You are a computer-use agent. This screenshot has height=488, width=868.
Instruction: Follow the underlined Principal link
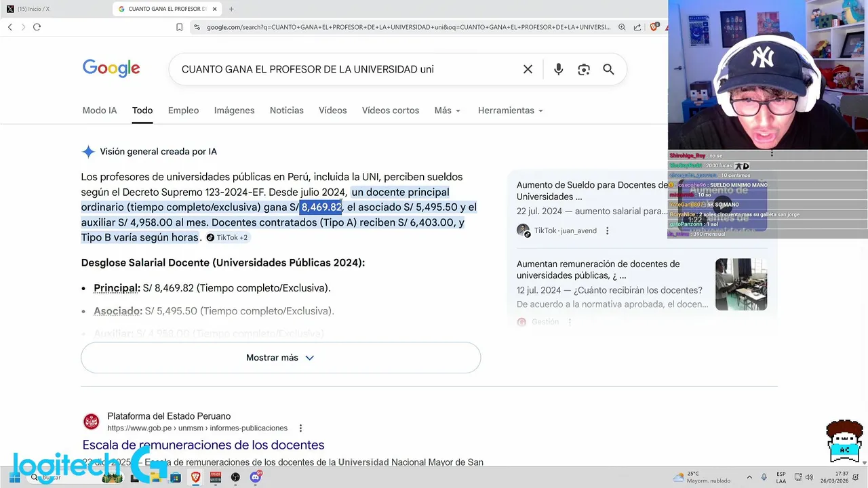117,288
